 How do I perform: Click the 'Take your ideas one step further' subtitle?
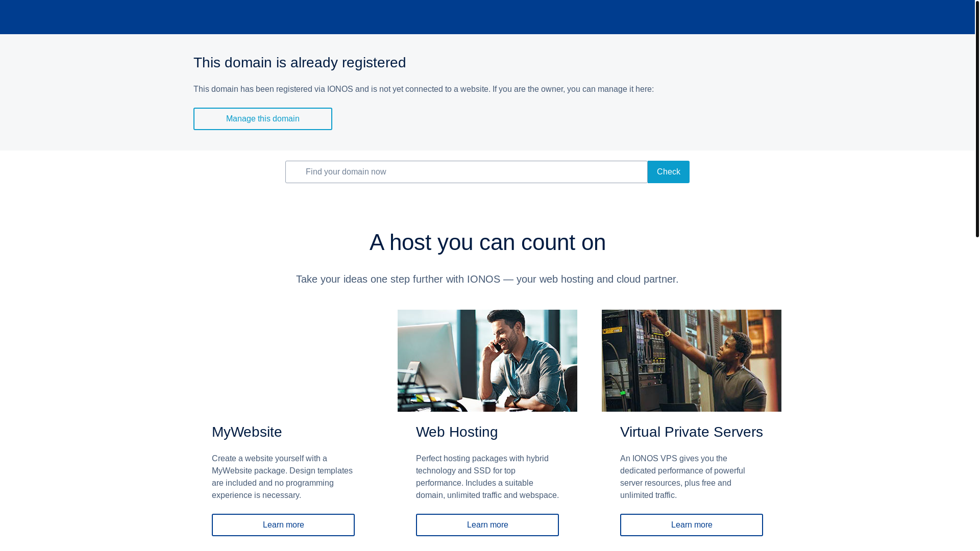(487, 279)
